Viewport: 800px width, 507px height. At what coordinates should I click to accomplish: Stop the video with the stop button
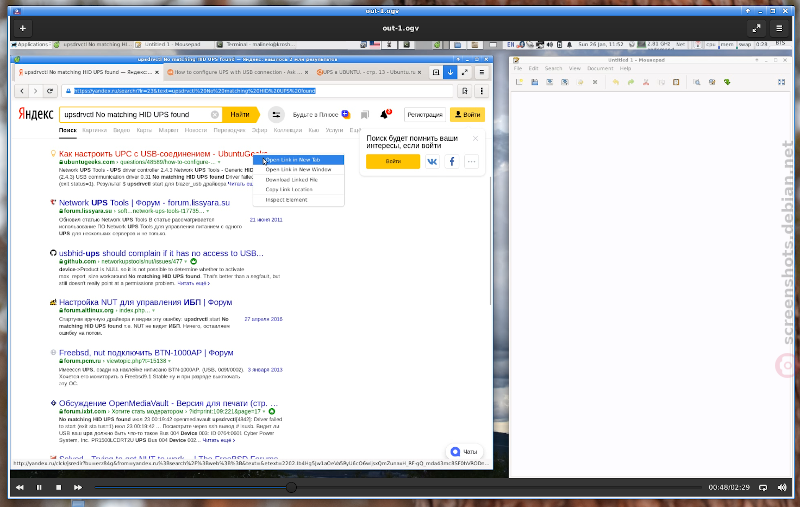coord(58,488)
